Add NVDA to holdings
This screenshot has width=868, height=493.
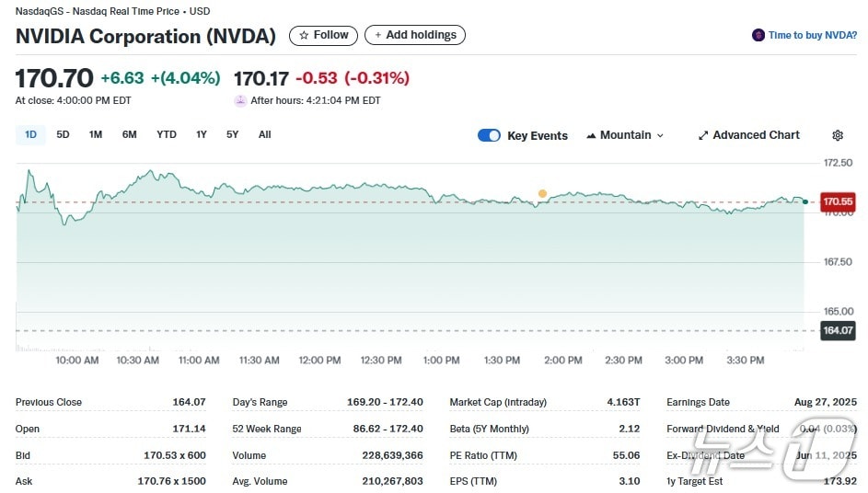pyautogui.click(x=414, y=35)
